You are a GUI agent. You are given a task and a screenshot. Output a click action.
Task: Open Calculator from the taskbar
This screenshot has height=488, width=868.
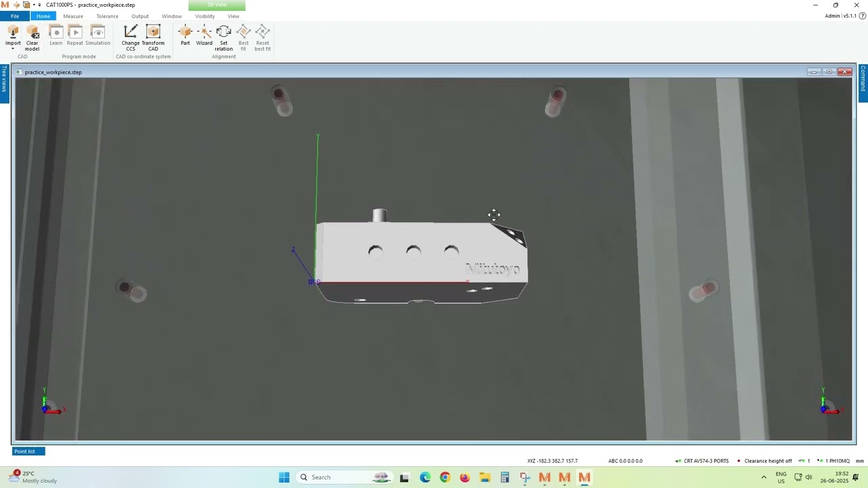tap(505, 477)
